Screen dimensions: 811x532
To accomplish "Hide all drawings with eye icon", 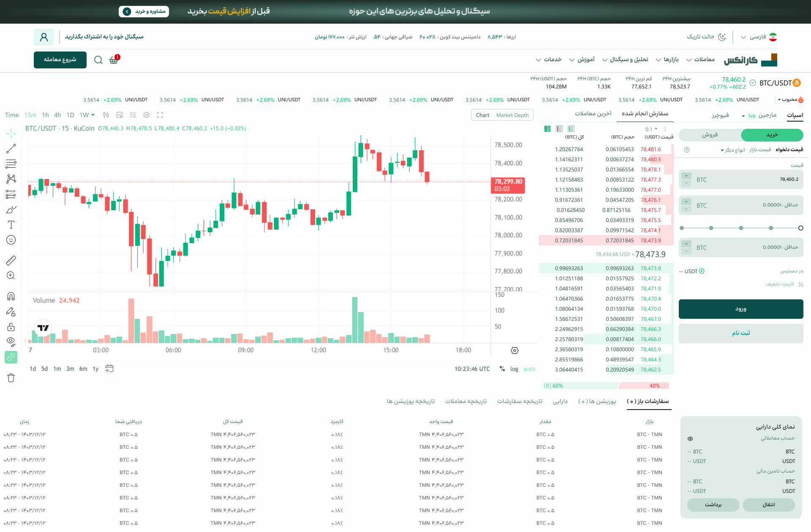I will tap(11, 341).
